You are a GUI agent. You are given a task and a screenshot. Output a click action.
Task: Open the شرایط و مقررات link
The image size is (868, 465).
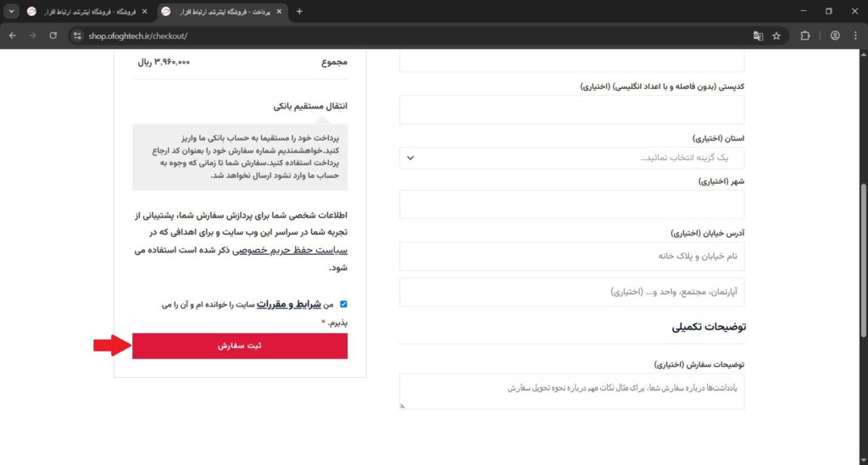[x=288, y=304]
